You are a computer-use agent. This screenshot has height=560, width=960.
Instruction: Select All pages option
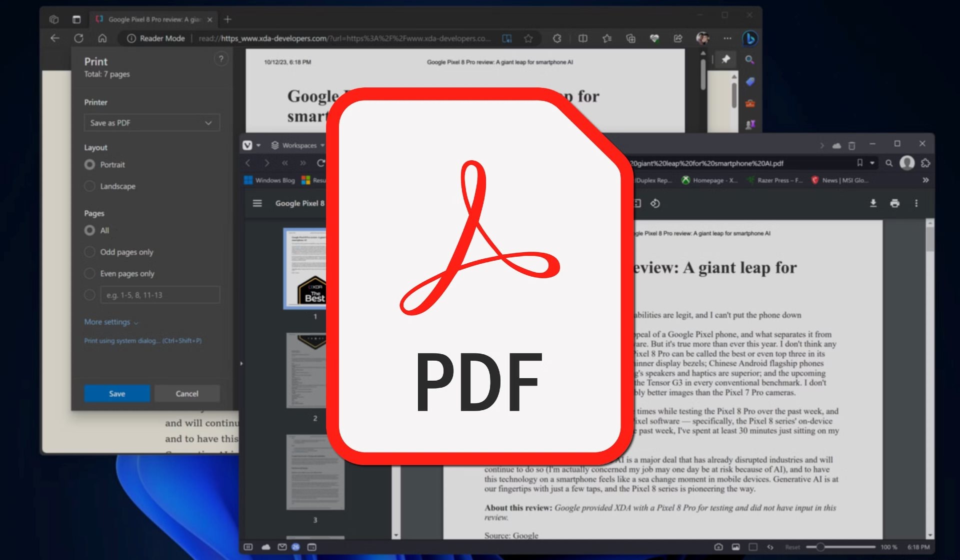(x=89, y=230)
